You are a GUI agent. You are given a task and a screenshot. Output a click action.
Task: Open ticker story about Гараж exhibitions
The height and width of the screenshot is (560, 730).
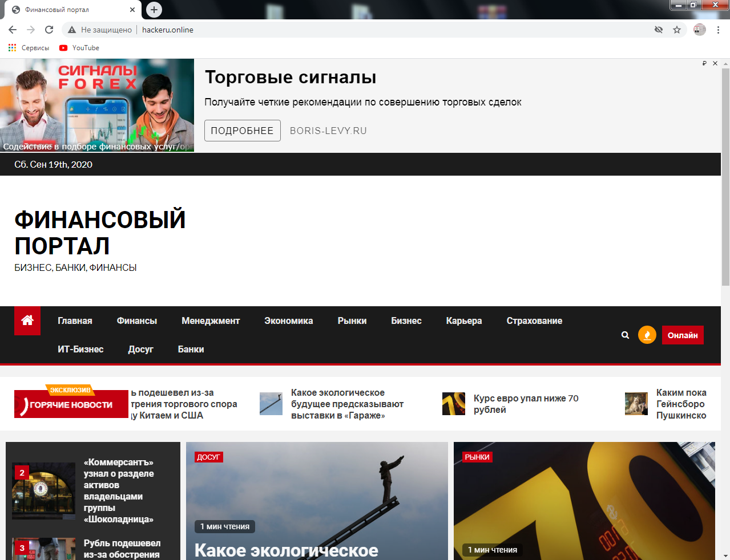pos(347,404)
